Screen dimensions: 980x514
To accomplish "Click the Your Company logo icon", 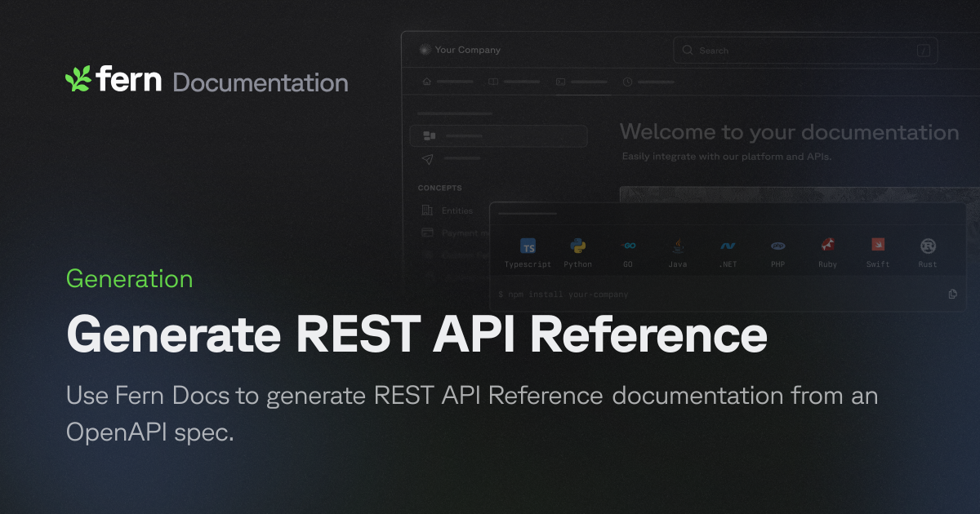I will 424,50.
